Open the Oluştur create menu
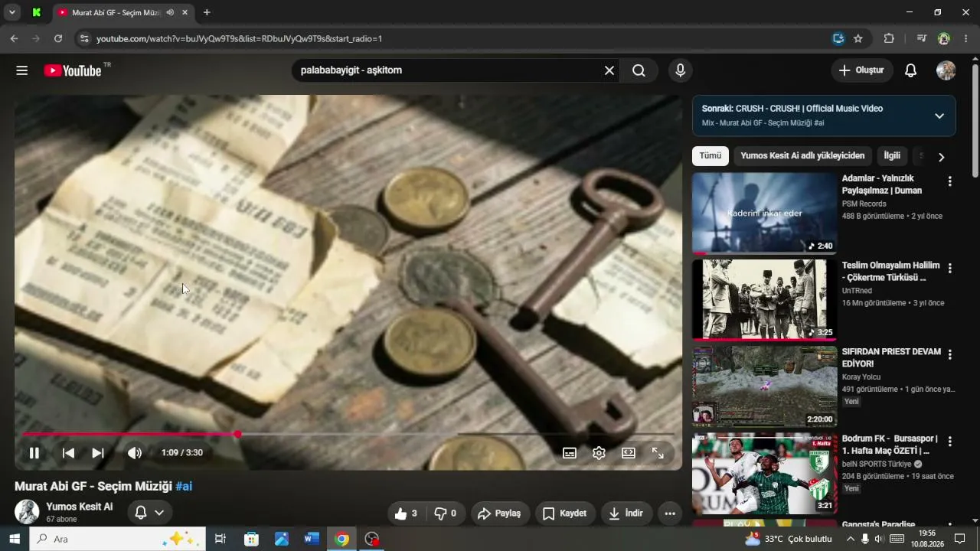980x551 pixels. pyautogui.click(x=861, y=70)
